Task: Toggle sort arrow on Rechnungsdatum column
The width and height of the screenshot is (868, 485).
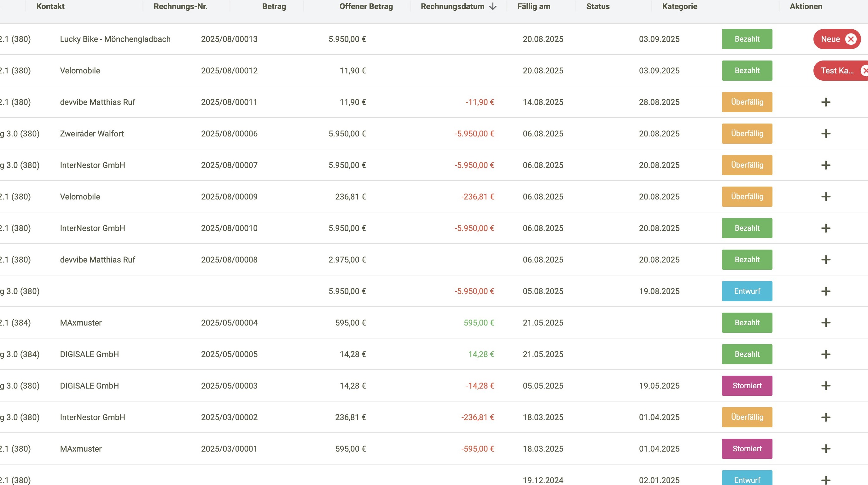Action: tap(492, 6)
